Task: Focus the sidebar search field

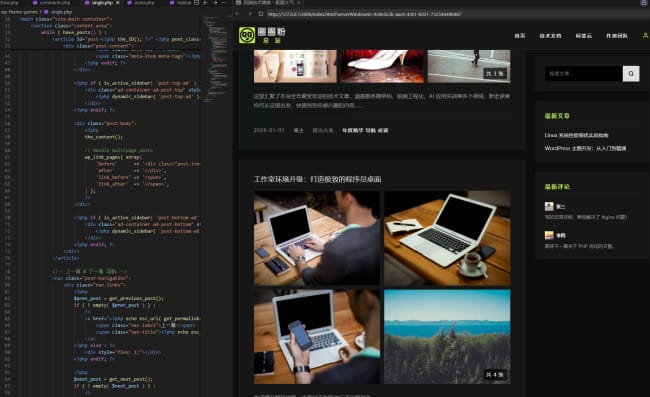Action: click(x=584, y=74)
